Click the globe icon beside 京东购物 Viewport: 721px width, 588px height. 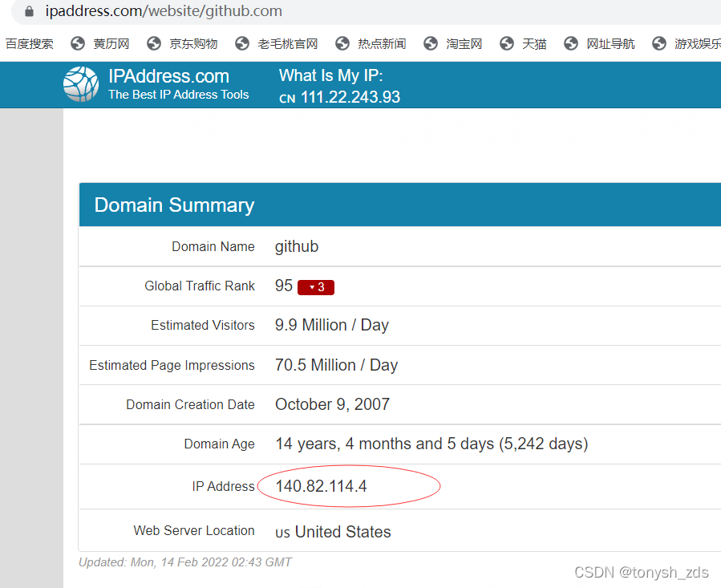point(154,43)
